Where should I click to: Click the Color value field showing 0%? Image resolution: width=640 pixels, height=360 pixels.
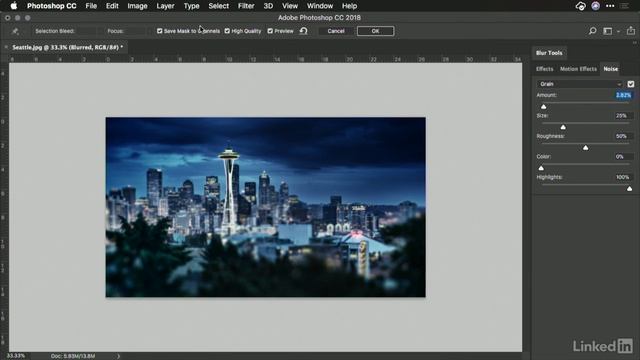coord(624,157)
